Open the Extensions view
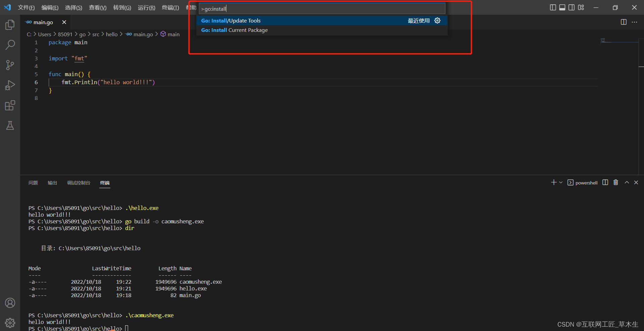Screen dimensions: 644x331 [10, 105]
